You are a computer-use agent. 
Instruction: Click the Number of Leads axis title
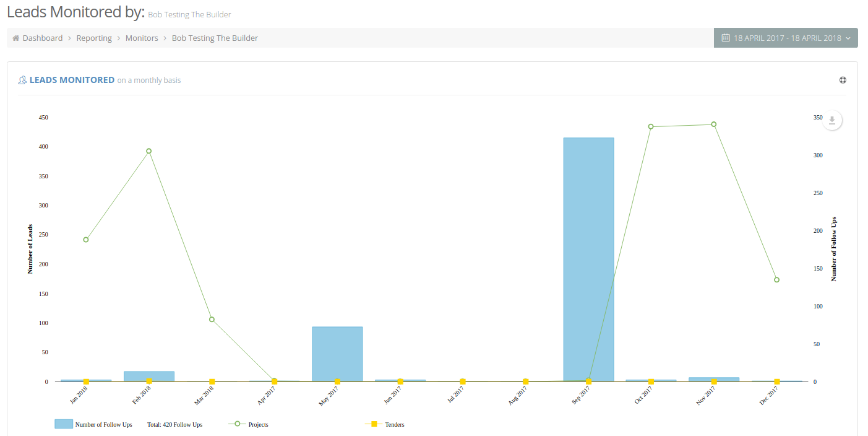(30, 249)
